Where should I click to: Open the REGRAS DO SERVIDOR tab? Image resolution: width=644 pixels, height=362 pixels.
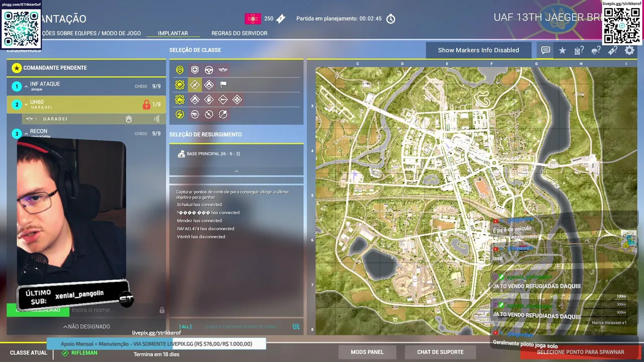[239, 33]
